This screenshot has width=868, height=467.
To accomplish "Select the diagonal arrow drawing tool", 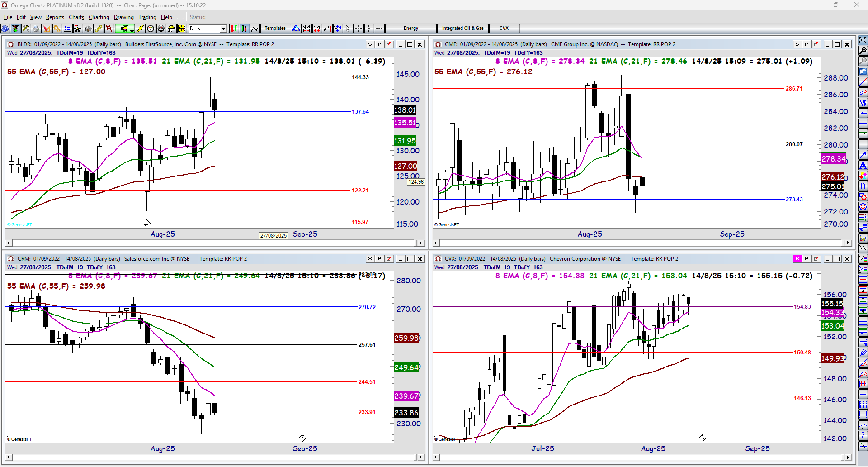I will [x=863, y=155].
